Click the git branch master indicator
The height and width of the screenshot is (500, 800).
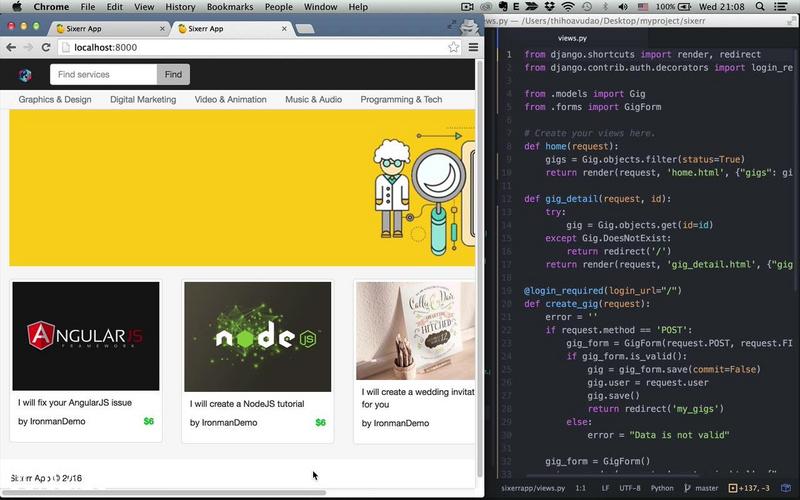(x=702, y=488)
